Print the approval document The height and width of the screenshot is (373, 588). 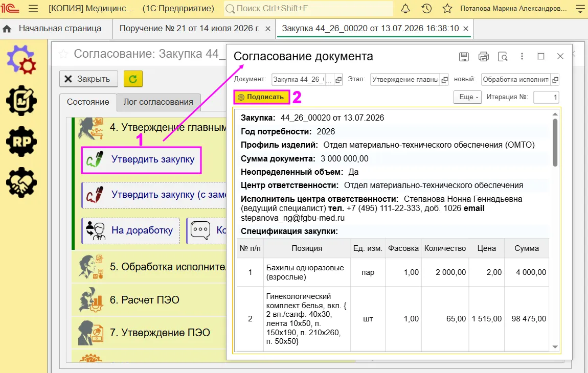click(483, 57)
